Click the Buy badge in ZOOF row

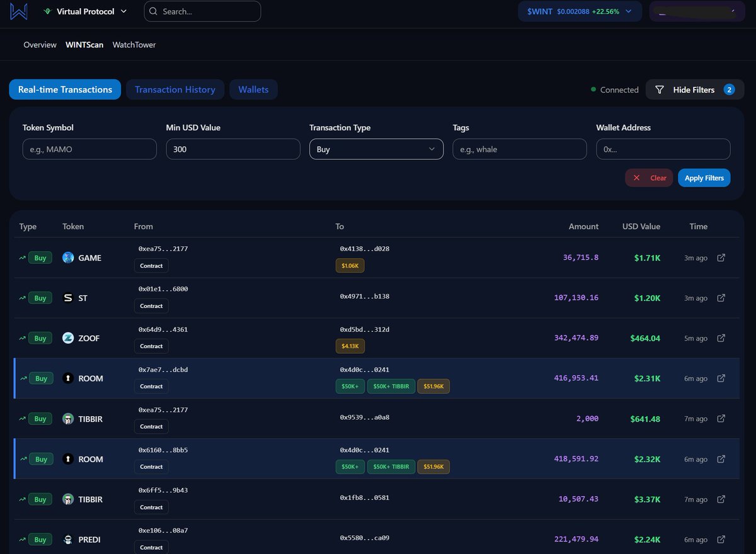click(40, 338)
